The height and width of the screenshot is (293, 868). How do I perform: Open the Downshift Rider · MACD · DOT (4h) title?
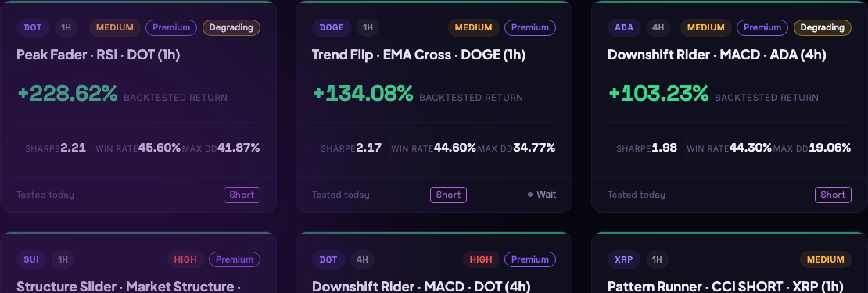(x=421, y=287)
